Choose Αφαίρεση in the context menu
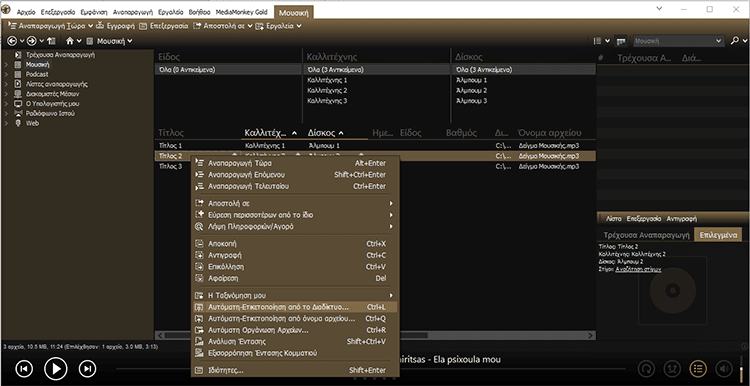Viewport: 750px width, 386px height. pos(295,278)
